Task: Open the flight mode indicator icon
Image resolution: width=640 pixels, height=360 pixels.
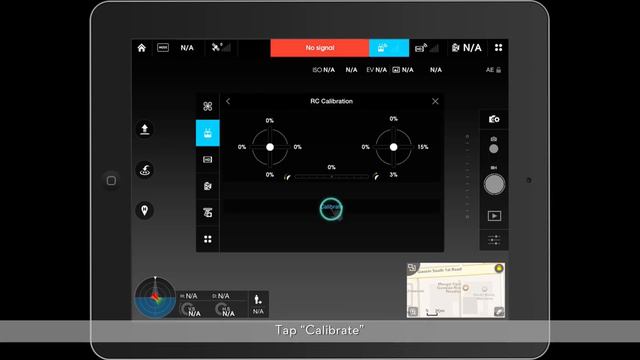Action: tap(163, 48)
